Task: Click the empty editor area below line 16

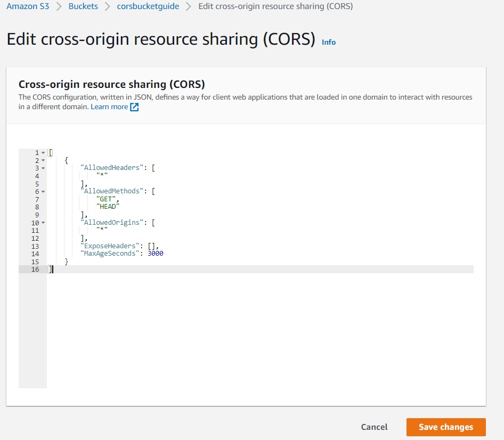Action: [259, 330]
